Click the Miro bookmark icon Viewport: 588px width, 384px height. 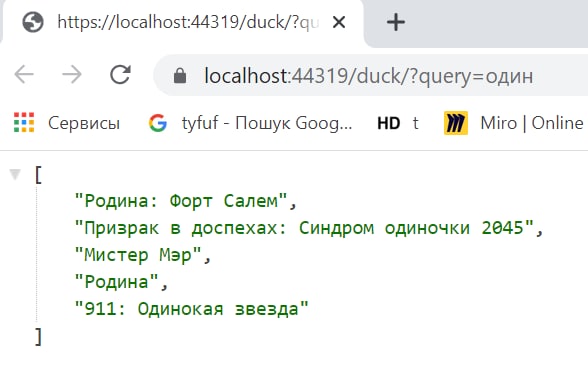coord(456,123)
